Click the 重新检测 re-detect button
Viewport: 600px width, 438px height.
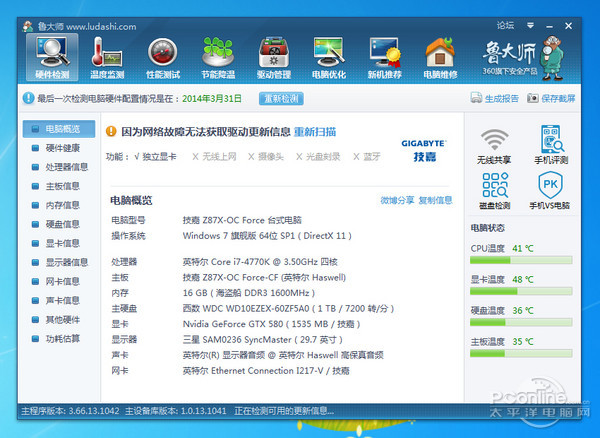[281, 98]
